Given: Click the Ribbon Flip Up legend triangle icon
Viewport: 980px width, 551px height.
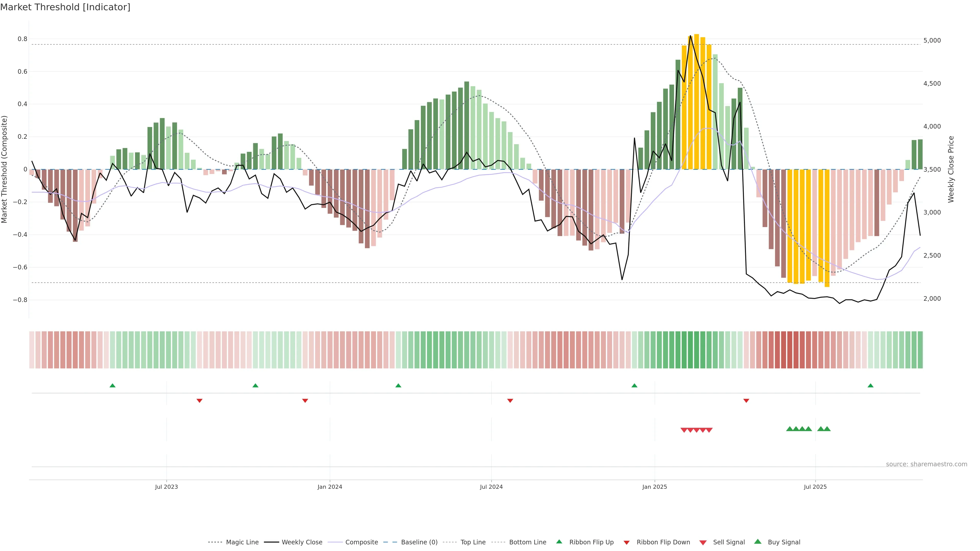Looking at the screenshot, I should pos(559,542).
